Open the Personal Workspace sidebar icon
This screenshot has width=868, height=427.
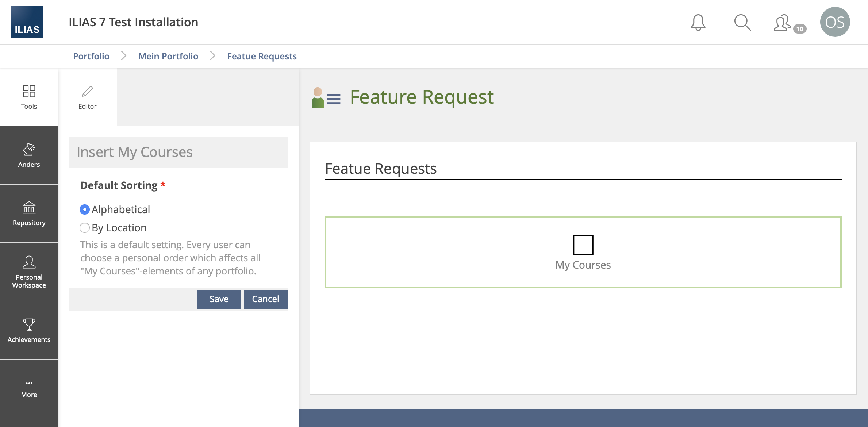coord(29,272)
